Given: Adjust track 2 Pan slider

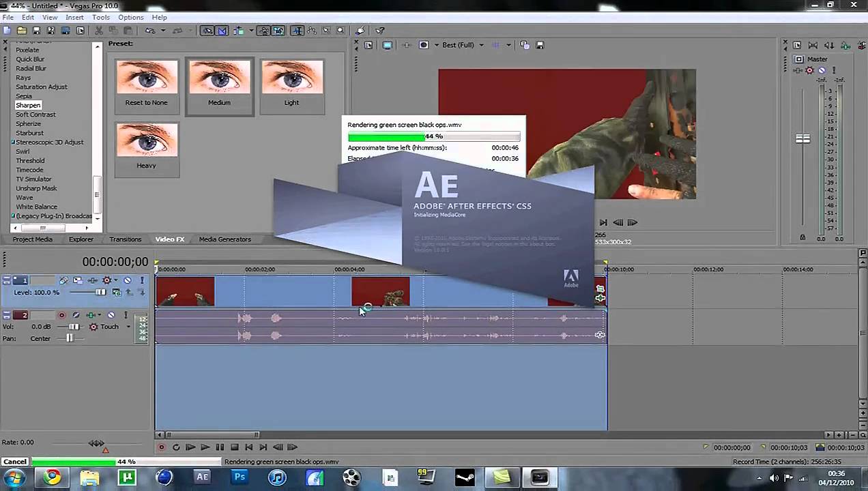Looking at the screenshot, I should pos(70,338).
